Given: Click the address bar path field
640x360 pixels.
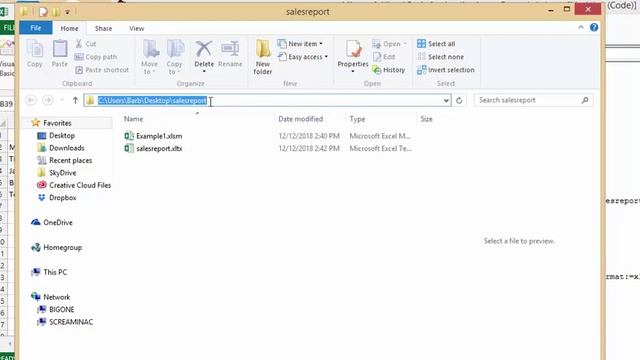Looking at the screenshot, I should [267, 100].
